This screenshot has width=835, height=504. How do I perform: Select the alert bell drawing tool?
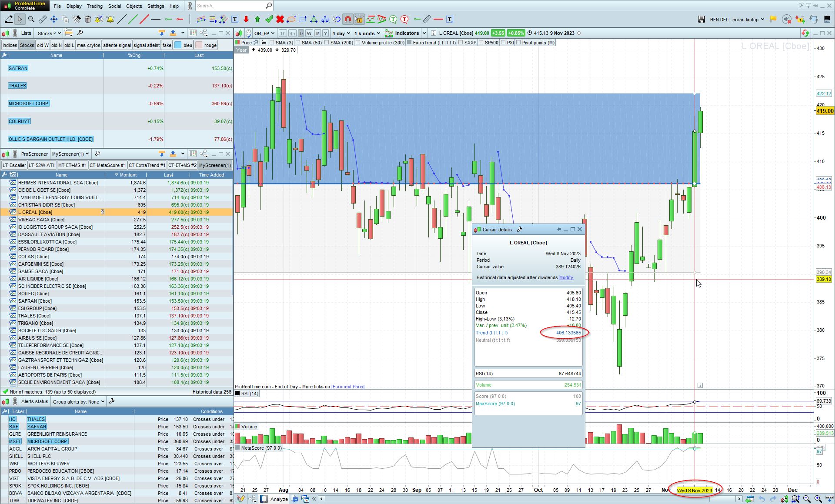[x=110, y=19]
